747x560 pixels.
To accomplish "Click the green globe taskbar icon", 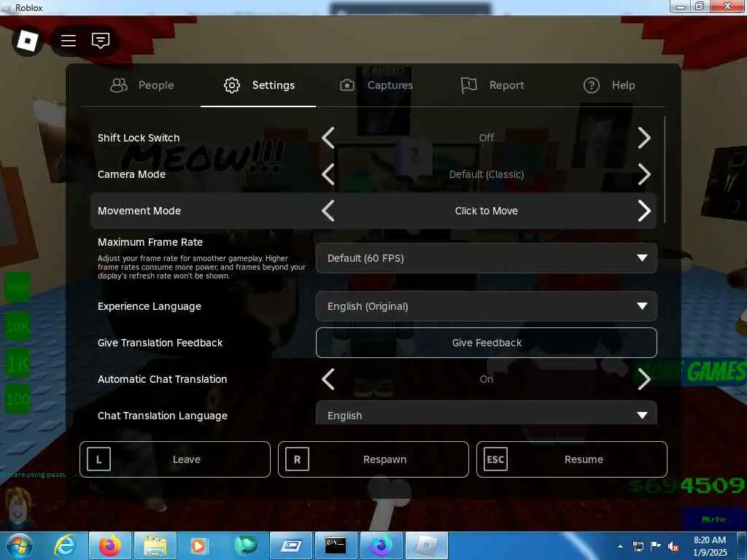I will pyautogui.click(x=245, y=545).
